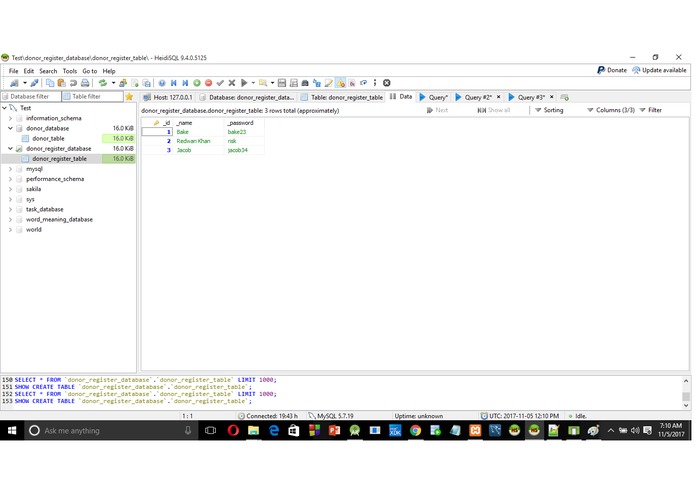Collapse the donor_register_database tree node
The width and height of the screenshot is (695, 494).
point(10,149)
